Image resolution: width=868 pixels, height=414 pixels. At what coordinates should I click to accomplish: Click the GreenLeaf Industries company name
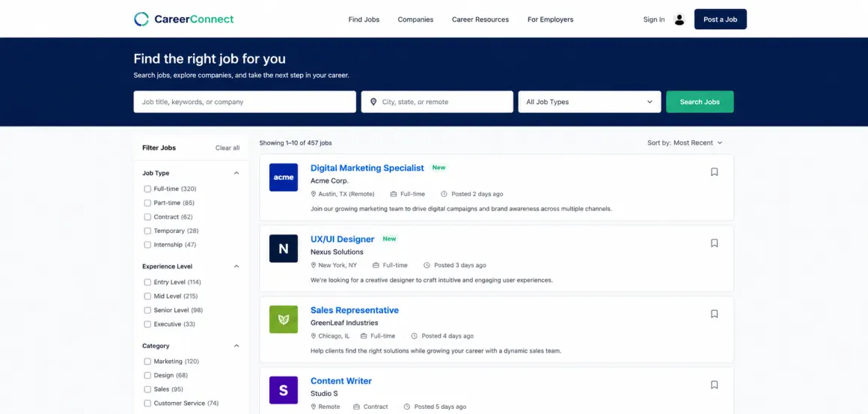click(344, 323)
